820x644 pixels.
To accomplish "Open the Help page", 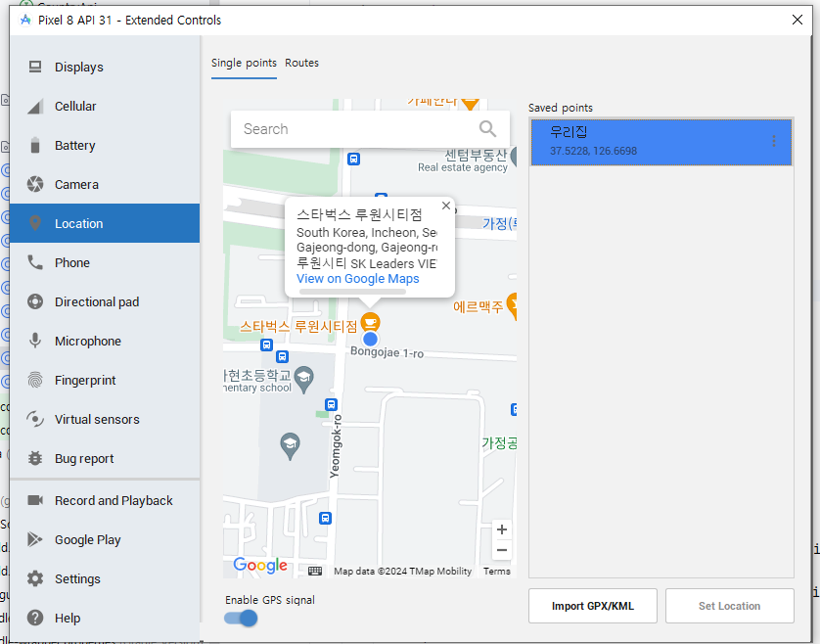I will tap(105, 618).
